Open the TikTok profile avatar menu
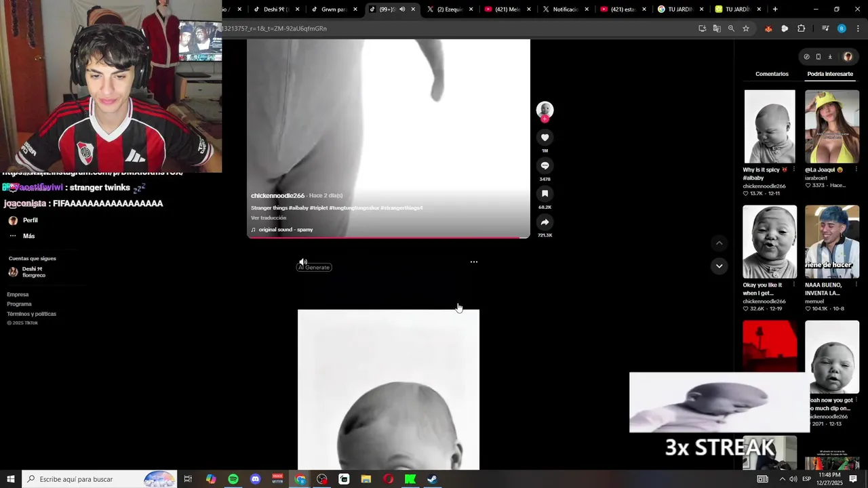 (848, 57)
